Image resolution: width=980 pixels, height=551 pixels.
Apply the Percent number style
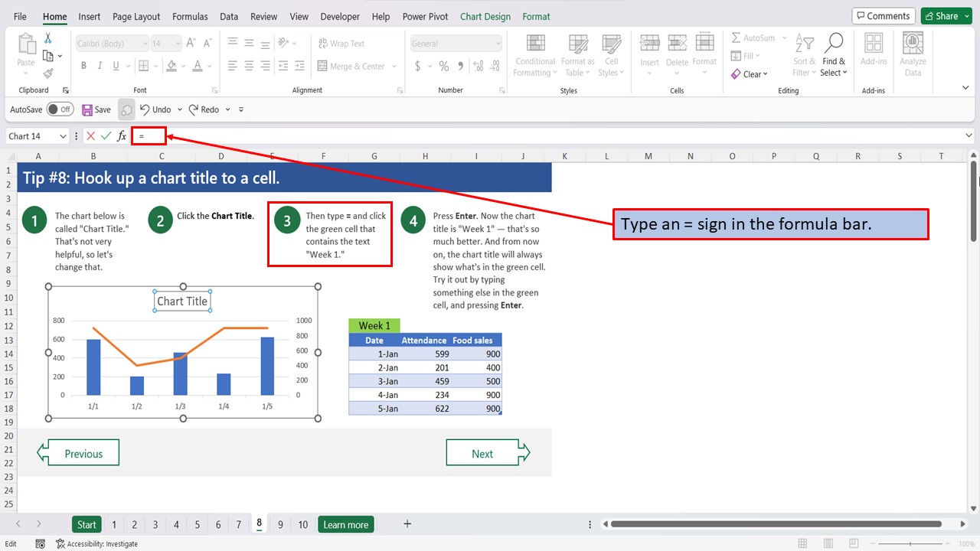(x=443, y=67)
